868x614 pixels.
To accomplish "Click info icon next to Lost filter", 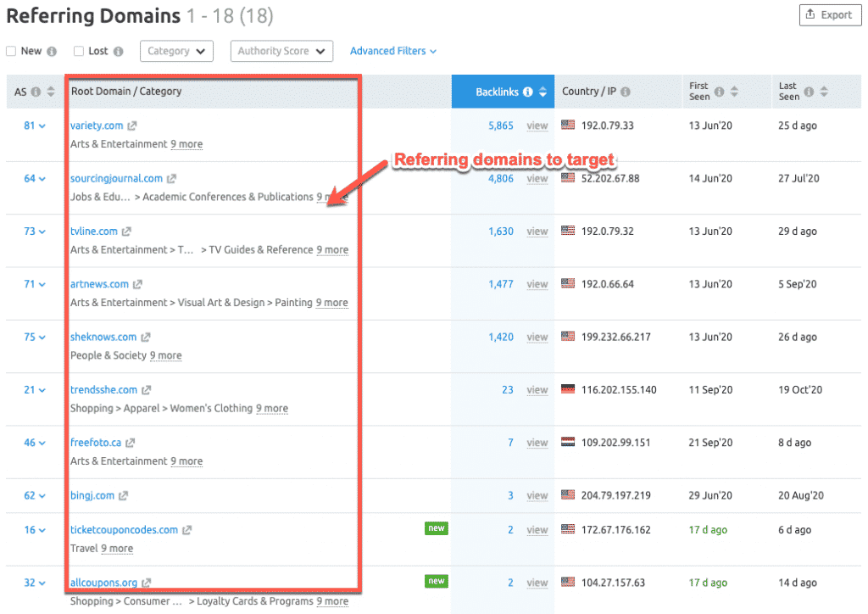I will pos(119,52).
